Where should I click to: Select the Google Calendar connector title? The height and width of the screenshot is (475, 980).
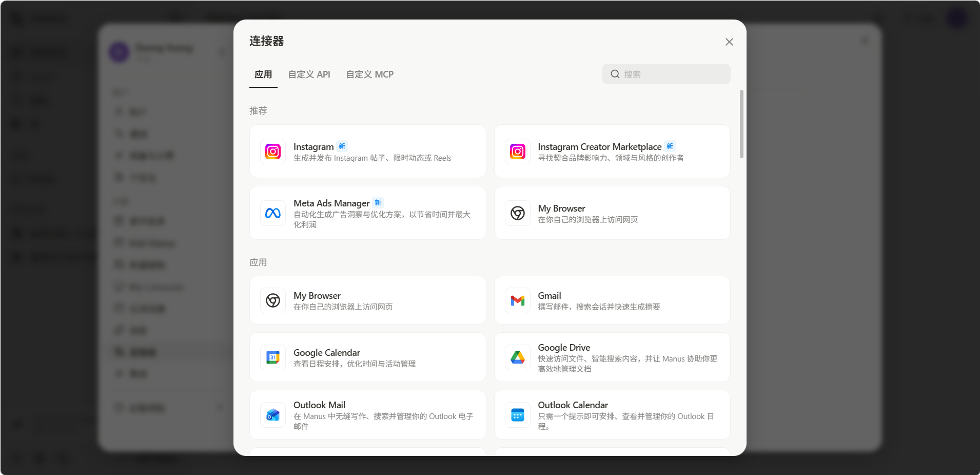coord(327,353)
